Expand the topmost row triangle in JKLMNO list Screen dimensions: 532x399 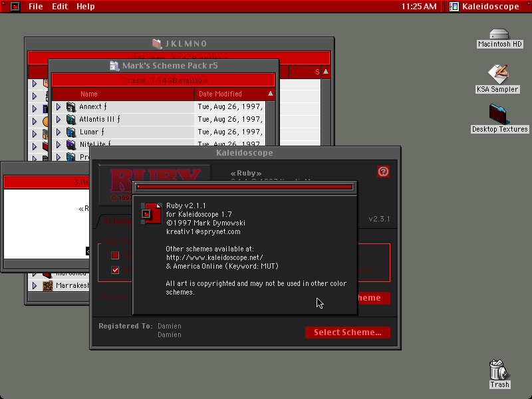tap(35, 84)
